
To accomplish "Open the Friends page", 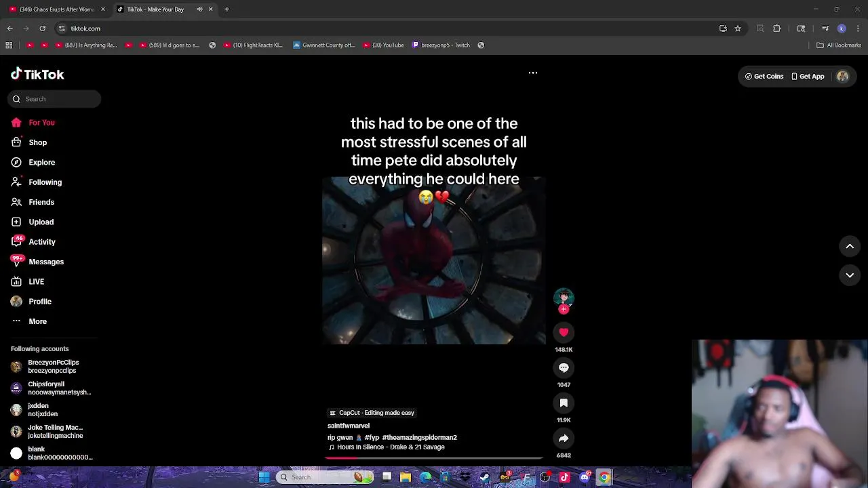I will tap(33, 202).
